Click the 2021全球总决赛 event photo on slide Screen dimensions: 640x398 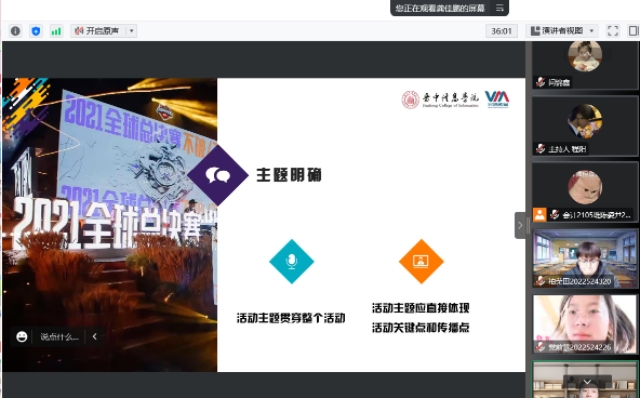point(109,225)
